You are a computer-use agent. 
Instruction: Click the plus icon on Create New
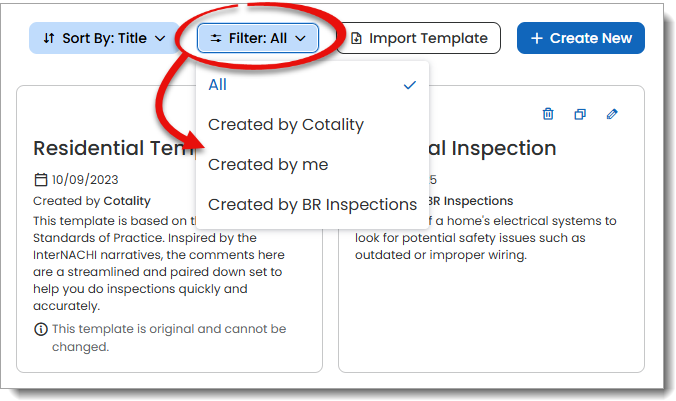point(537,39)
